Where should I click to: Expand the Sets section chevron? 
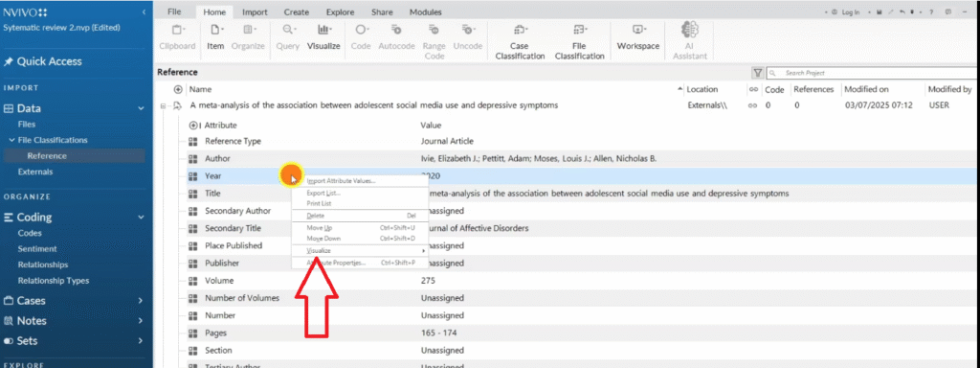[x=141, y=341]
